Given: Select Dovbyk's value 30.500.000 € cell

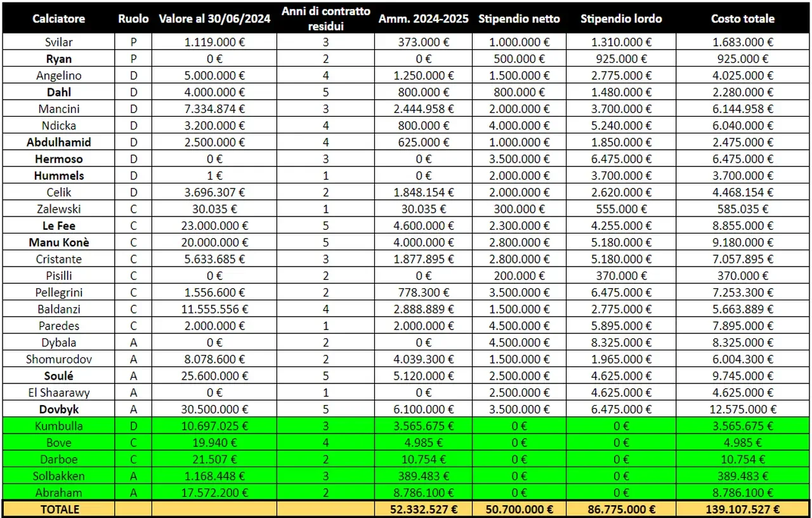Looking at the screenshot, I should [214, 409].
